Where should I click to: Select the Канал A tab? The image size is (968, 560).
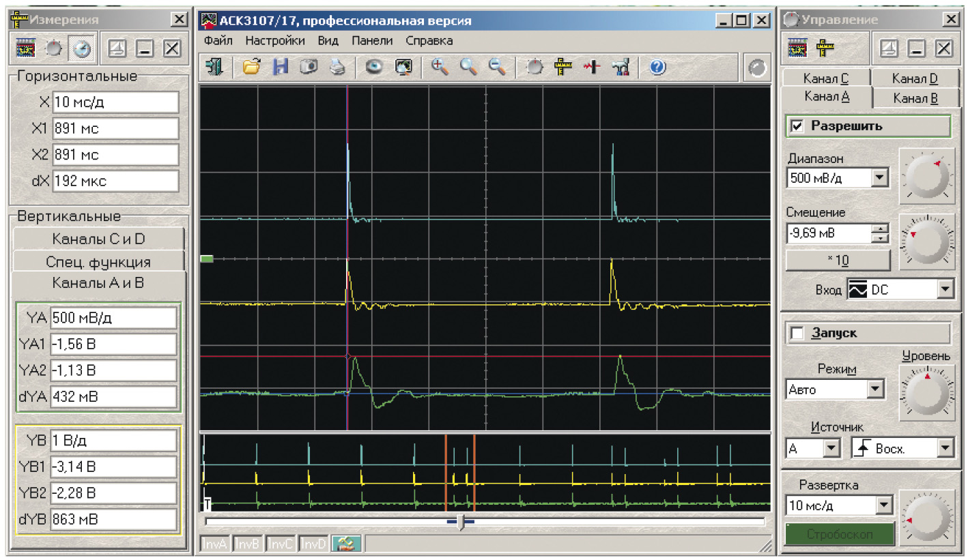pyautogui.click(x=827, y=97)
